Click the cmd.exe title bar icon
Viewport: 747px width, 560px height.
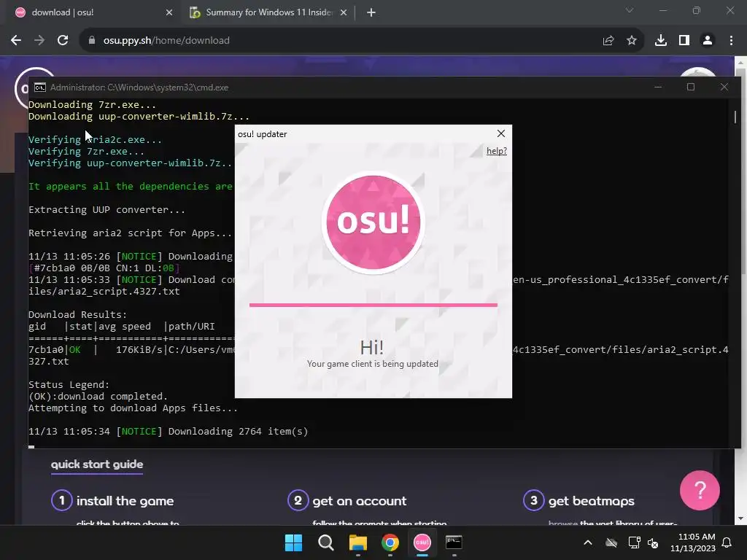[40, 87]
